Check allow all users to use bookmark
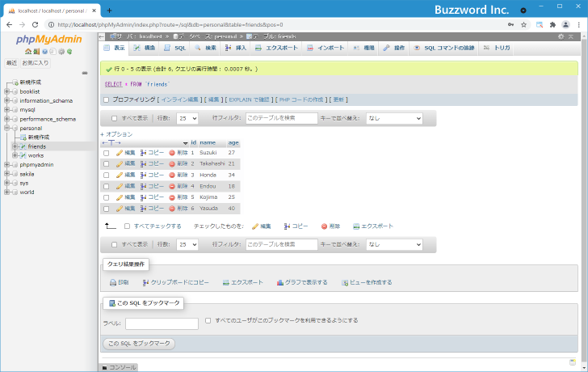This screenshot has height=372, width=588. pyautogui.click(x=208, y=320)
